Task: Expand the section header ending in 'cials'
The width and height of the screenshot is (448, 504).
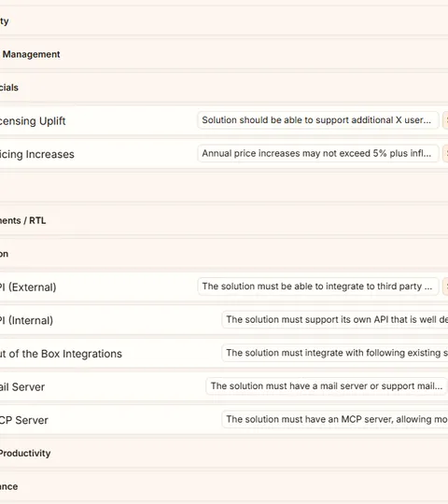Action: click(x=224, y=88)
